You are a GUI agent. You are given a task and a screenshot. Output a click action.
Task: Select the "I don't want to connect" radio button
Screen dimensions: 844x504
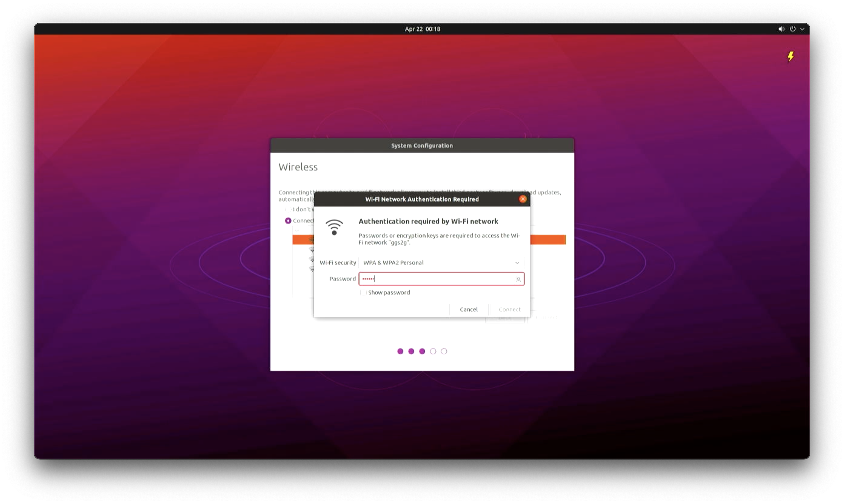[x=288, y=209]
